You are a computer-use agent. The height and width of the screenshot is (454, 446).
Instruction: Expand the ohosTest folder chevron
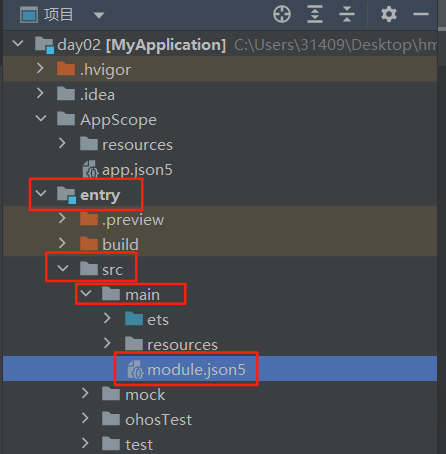tap(85, 418)
